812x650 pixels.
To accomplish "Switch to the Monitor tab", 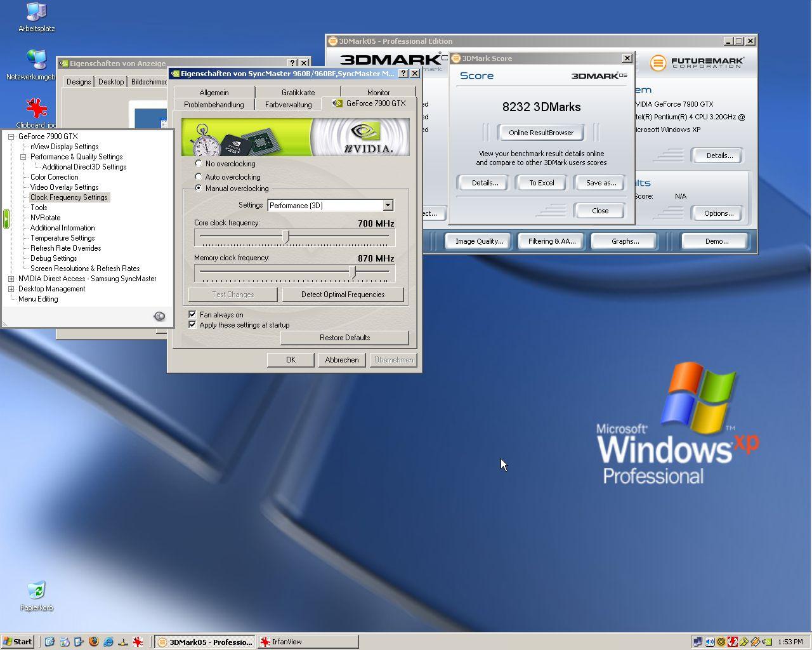I will pos(378,92).
